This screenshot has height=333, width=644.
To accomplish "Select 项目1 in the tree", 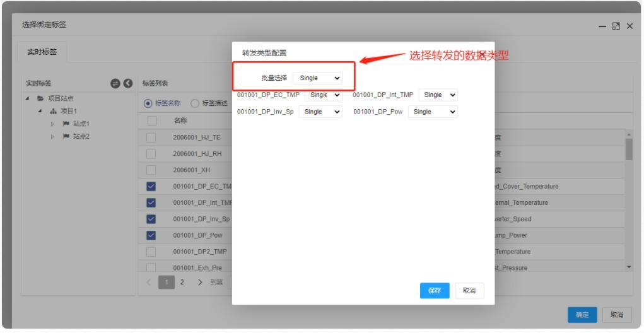I will [x=69, y=111].
